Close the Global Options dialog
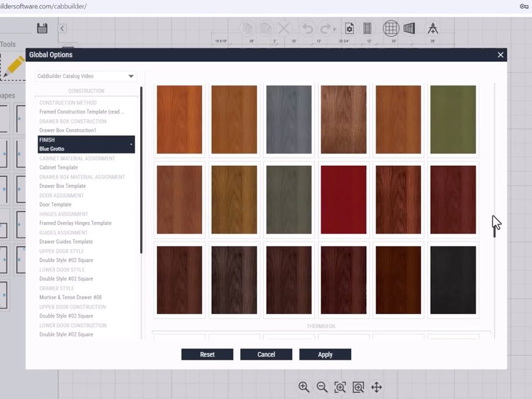Screen dimensions: 532x399 (x=500, y=55)
